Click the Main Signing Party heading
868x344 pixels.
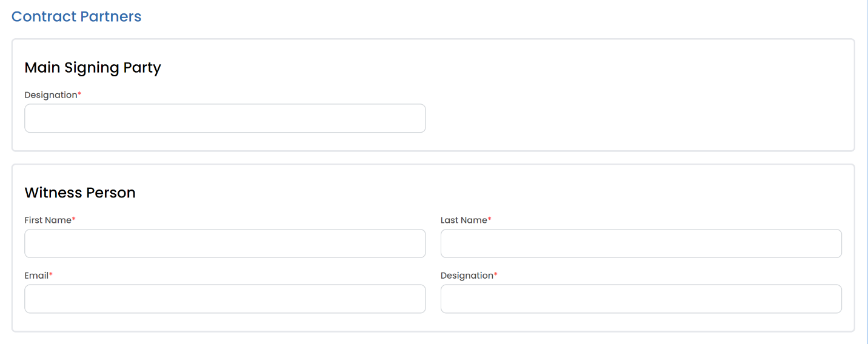[93, 68]
